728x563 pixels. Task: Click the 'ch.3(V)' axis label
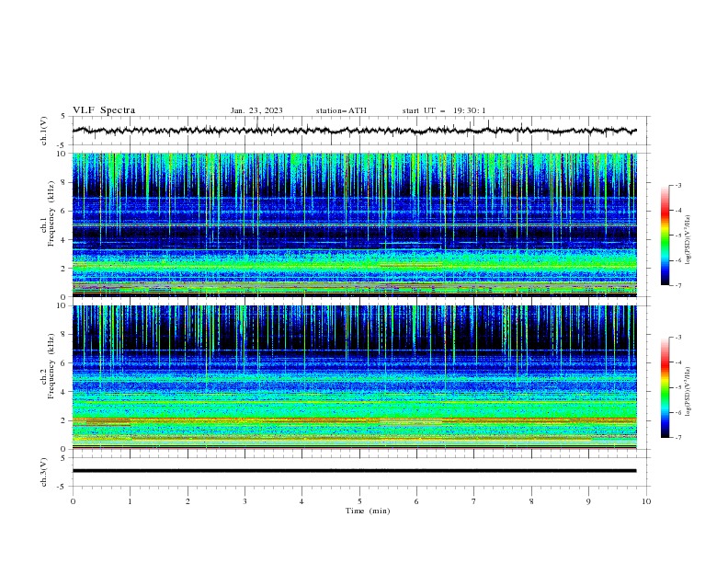pyautogui.click(x=44, y=472)
